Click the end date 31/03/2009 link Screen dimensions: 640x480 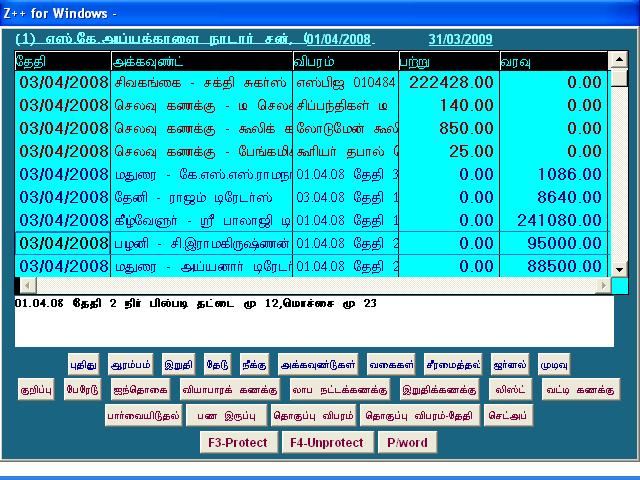(460, 39)
